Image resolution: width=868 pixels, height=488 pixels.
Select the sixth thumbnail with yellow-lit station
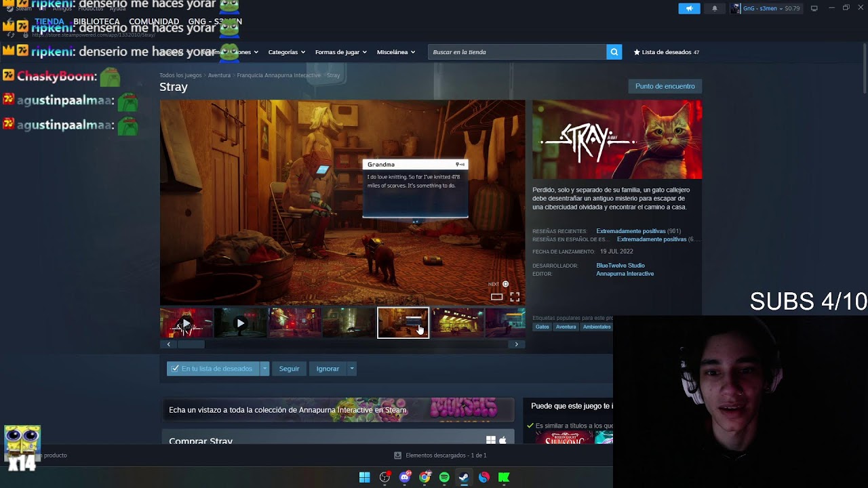tap(458, 323)
